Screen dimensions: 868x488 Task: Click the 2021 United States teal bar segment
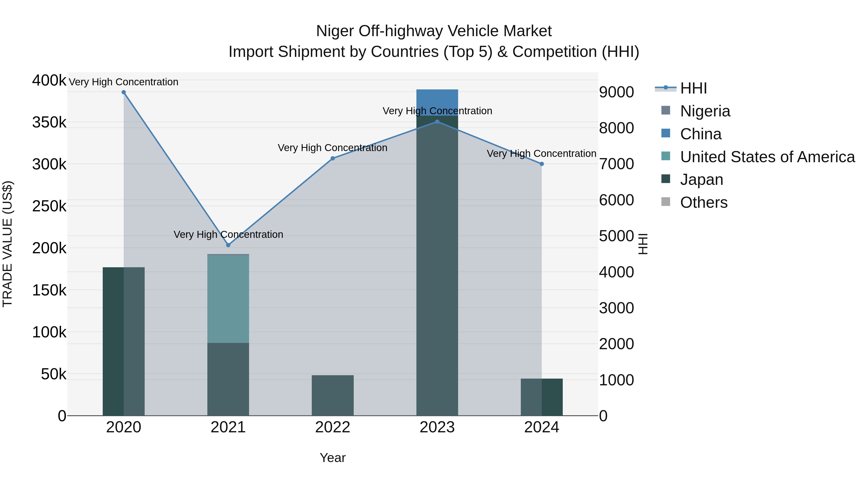coord(228,299)
